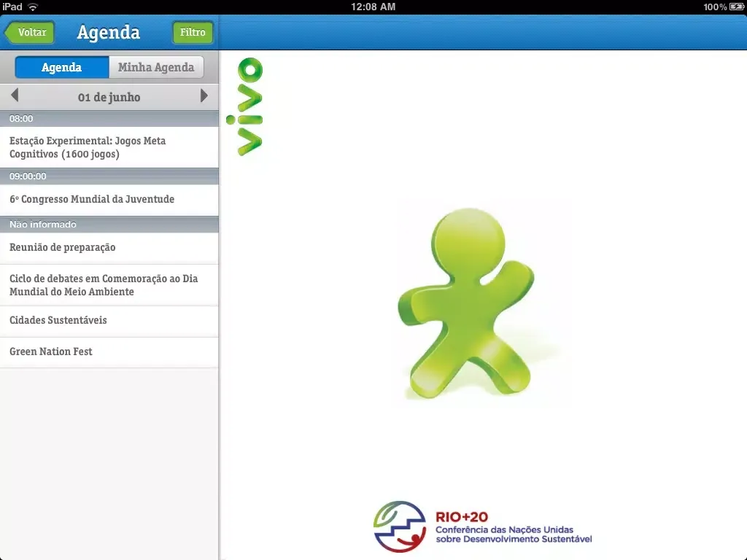
Task: Switch to the Minha Agenda tab
Action: [156, 67]
